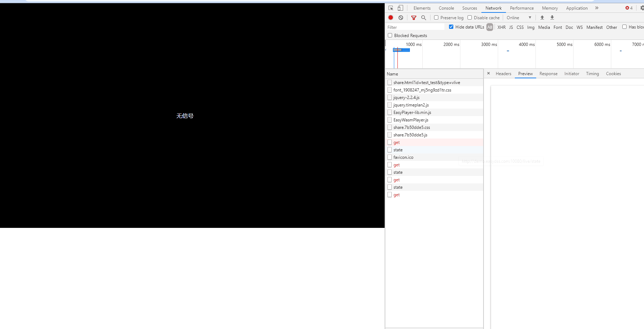
Task: Close the request details pane
Action: (489, 73)
